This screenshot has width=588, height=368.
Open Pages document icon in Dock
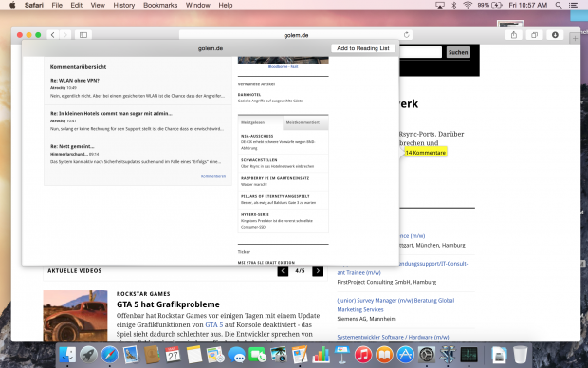300,355
